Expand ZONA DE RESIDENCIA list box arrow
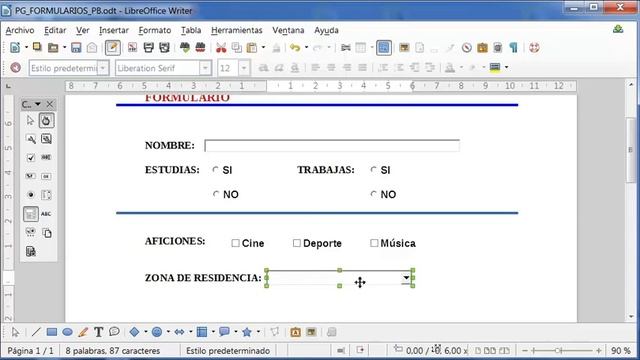Screen dimensions: 640x360 point(406,278)
